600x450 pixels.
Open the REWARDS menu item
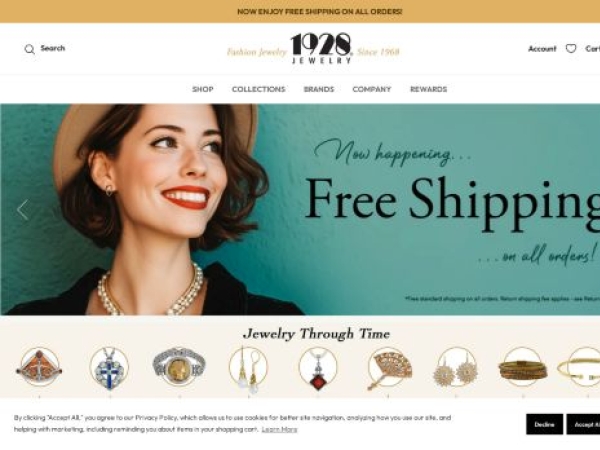[x=429, y=89]
